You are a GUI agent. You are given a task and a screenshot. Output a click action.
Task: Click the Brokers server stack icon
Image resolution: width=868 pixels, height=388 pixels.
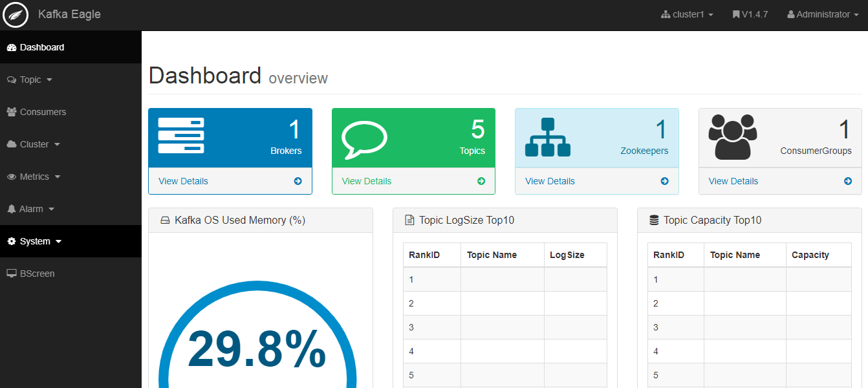coord(181,136)
